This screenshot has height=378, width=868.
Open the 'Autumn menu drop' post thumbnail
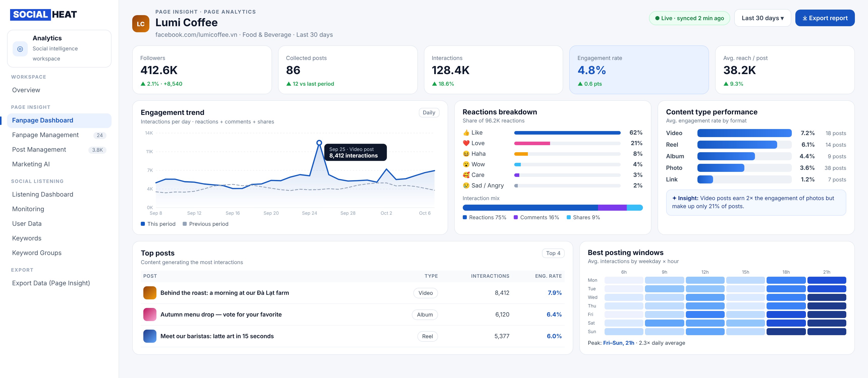coord(150,314)
